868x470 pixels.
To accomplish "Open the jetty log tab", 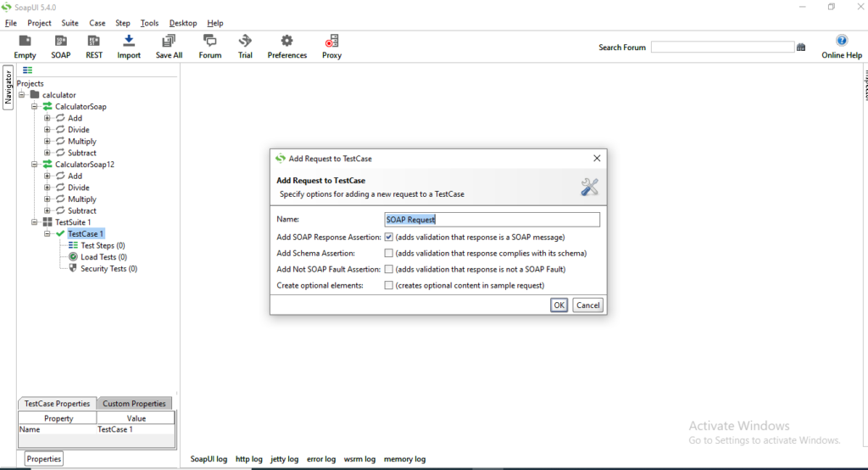I will pos(285,459).
